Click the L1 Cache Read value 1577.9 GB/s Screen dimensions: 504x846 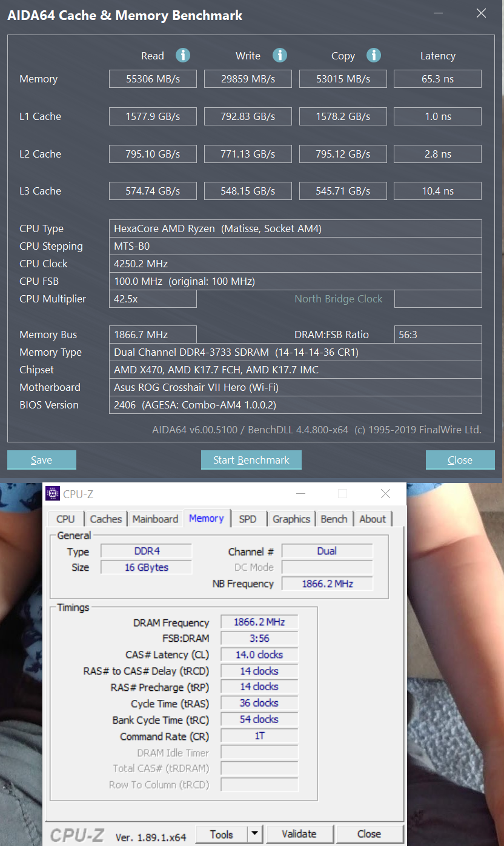pos(153,116)
